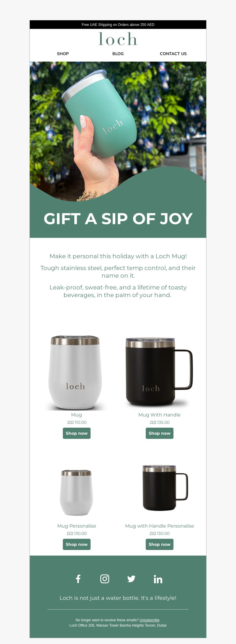Image resolution: width=236 pixels, height=644 pixels.
Task: Click the Mug With Handle product title
Action: (x=159, y=415)
